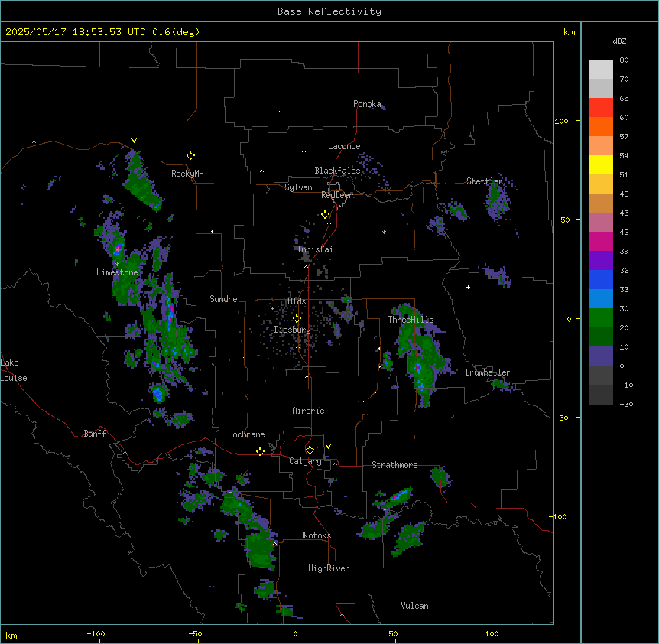This screenshot has height=644, width=659.
Task: Select the RockyMH label
Action: (x=187, y=174)
